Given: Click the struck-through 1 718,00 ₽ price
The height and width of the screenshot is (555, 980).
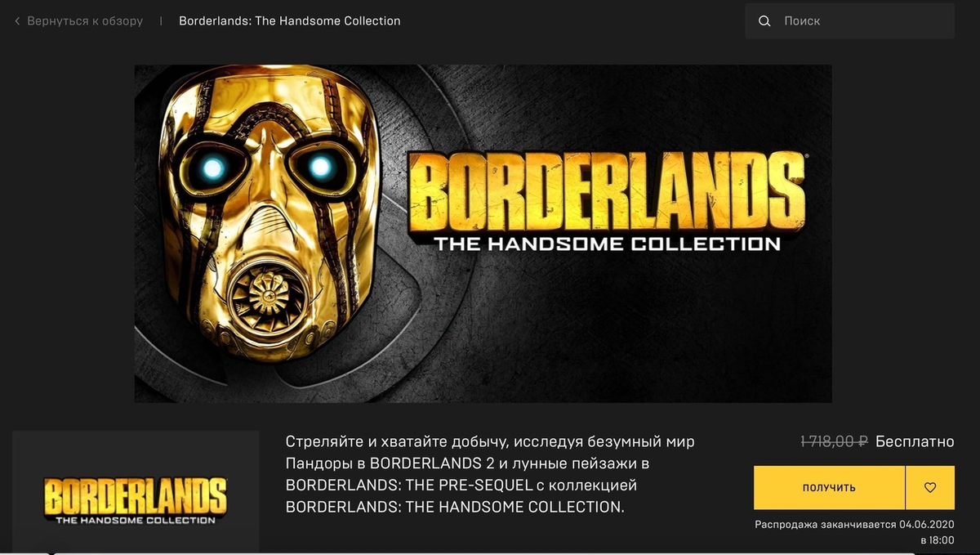Looking at the screenshot, I should point(834,441).
